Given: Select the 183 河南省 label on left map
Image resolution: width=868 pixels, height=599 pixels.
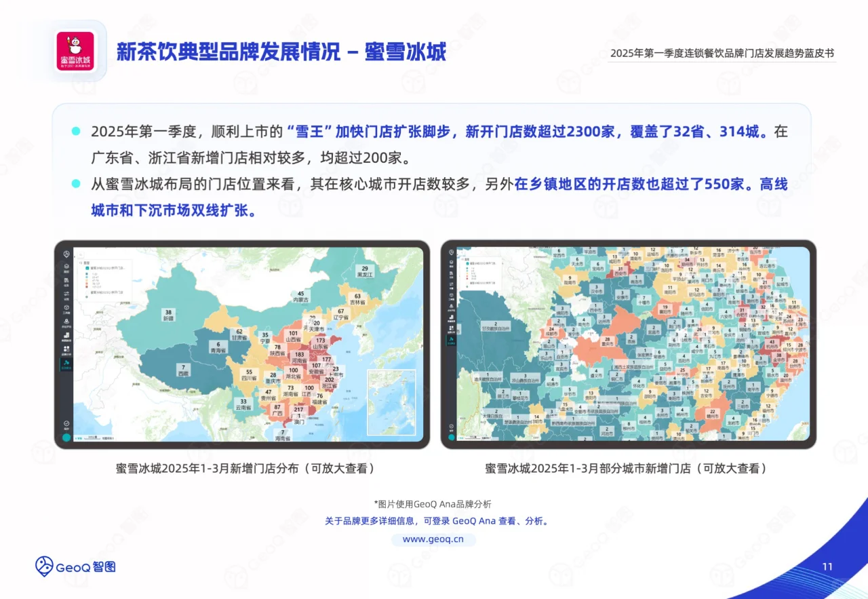Looking at the screenshot, I should [x=299, y=358].
